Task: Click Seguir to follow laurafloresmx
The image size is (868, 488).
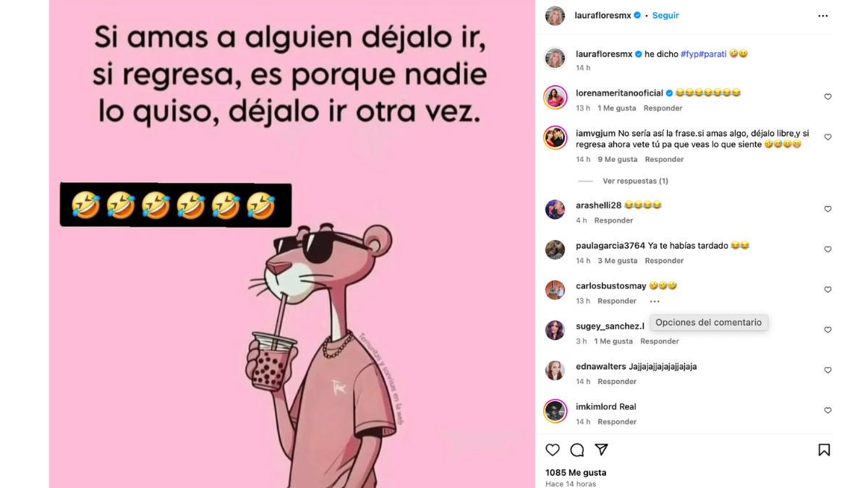Action: [665, 15]
